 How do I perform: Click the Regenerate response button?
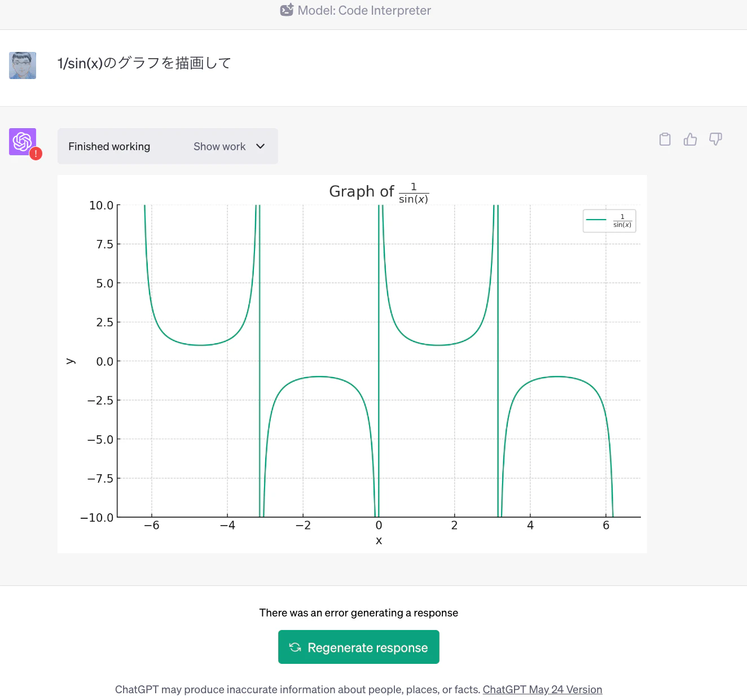pos(359,647)
